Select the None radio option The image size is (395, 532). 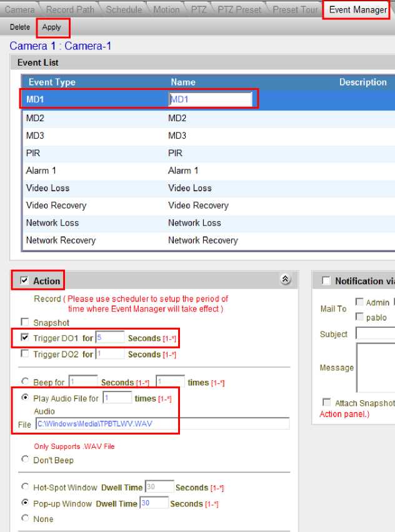[25, 519]
